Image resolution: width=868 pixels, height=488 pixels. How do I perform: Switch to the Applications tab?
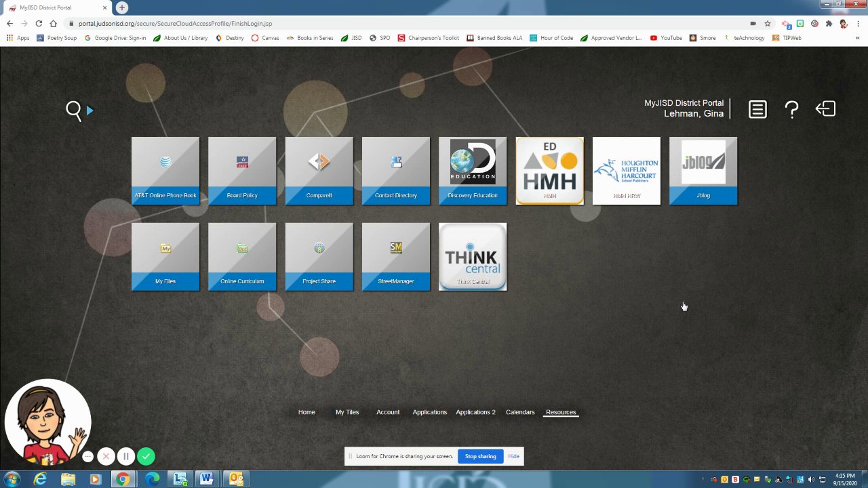(430, 412)
